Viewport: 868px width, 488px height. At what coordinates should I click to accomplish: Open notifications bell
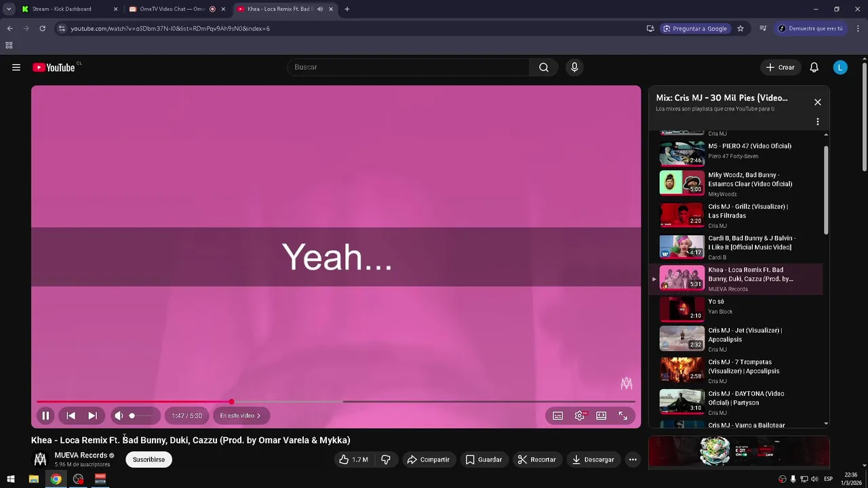(814, 67)
